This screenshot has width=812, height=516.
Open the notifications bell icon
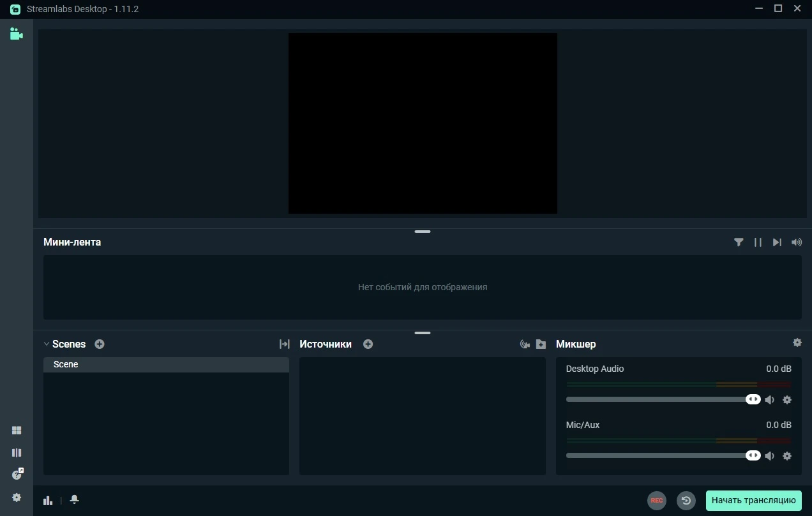(x=75, y=499)
